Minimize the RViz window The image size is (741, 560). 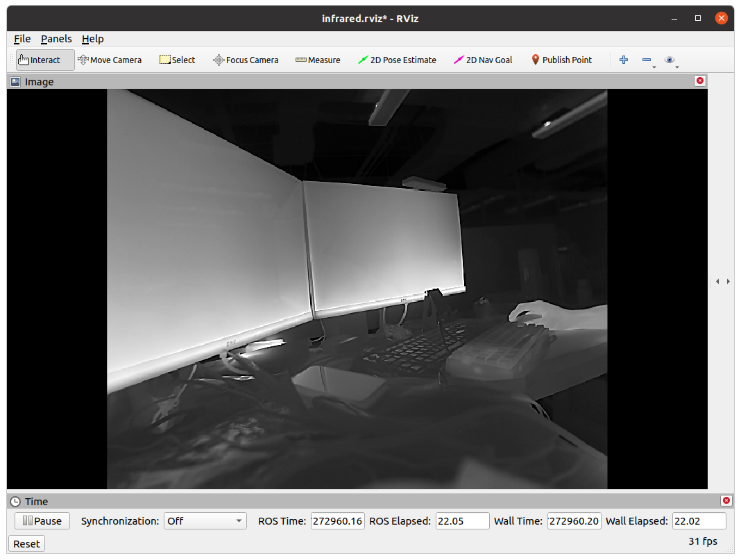[674, 19]
